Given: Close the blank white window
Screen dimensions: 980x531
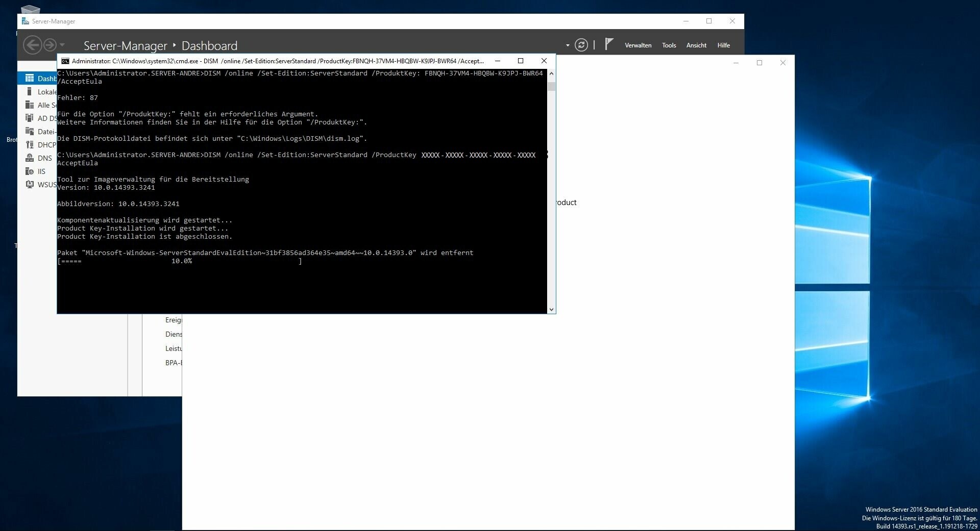Looking at the screenshot, I should tap(783, 63).
